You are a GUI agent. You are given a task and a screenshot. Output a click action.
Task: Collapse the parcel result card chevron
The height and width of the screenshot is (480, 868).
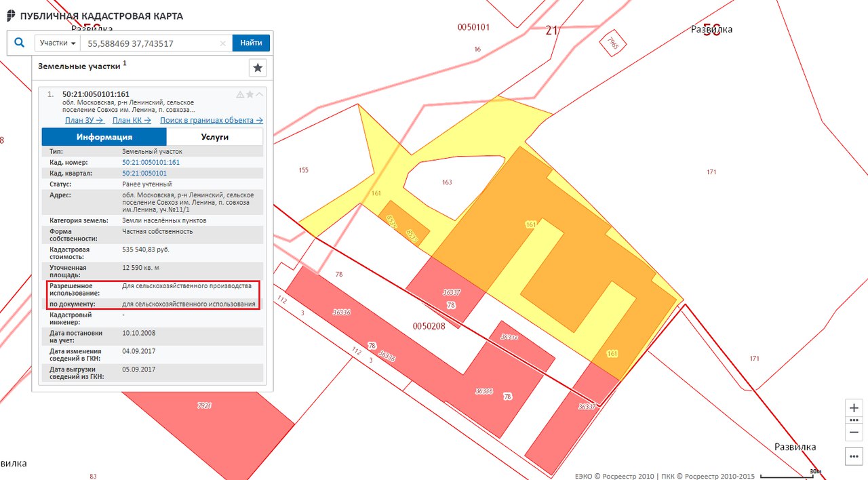pos(260,94)
